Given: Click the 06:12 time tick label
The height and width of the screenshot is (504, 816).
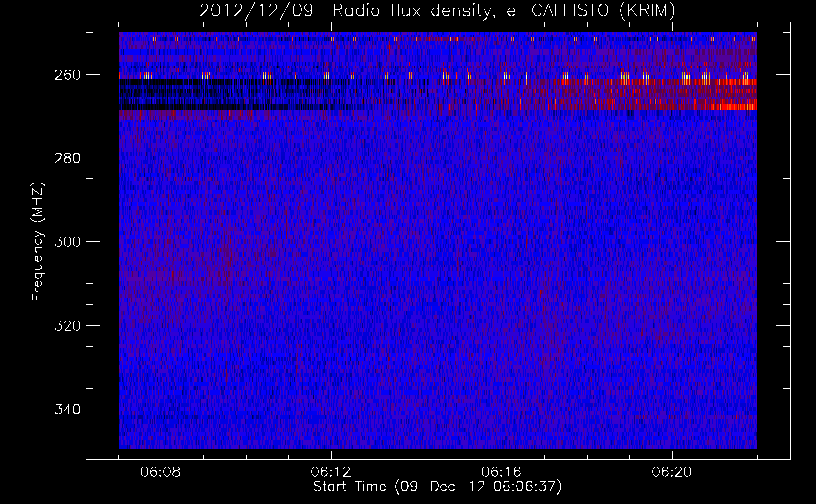Looking at the screenshot, I should 331,472.
